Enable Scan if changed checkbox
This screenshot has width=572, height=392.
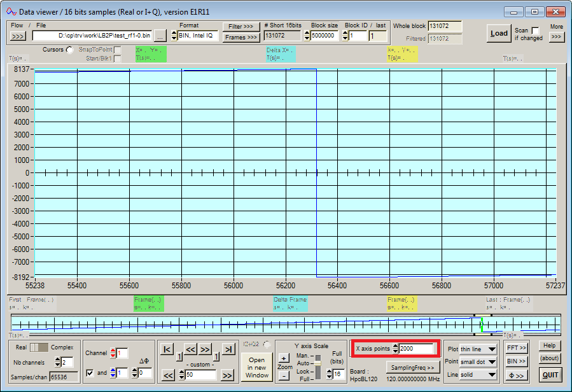tap(535, 31)
